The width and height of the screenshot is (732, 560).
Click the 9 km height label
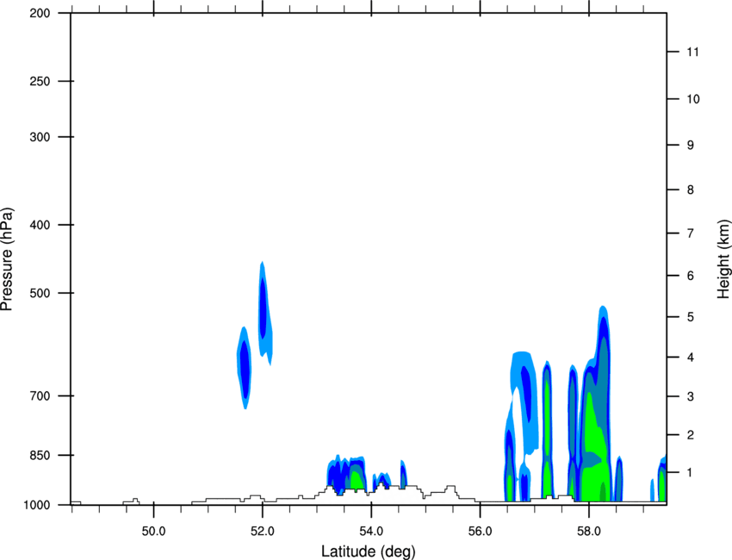(691, 146)
